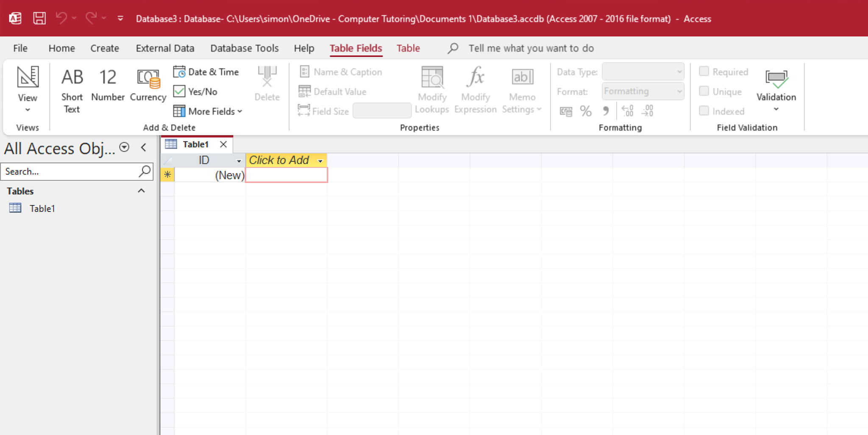Switch to the Table ribbon tab
The width and height of the screenshot is (868, 435).
tap(408, 48)
